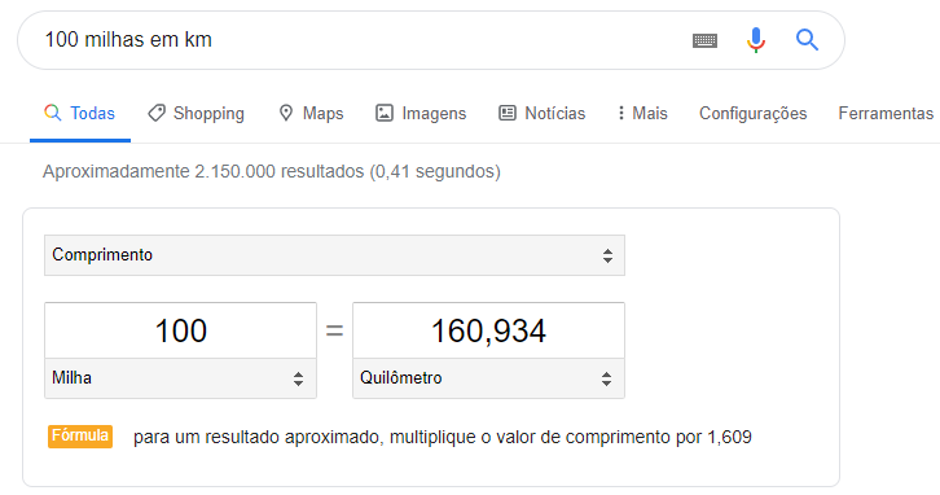940x495 pixels.
Task: Click the Imagens picture icon
Action: tap(384, 113)
